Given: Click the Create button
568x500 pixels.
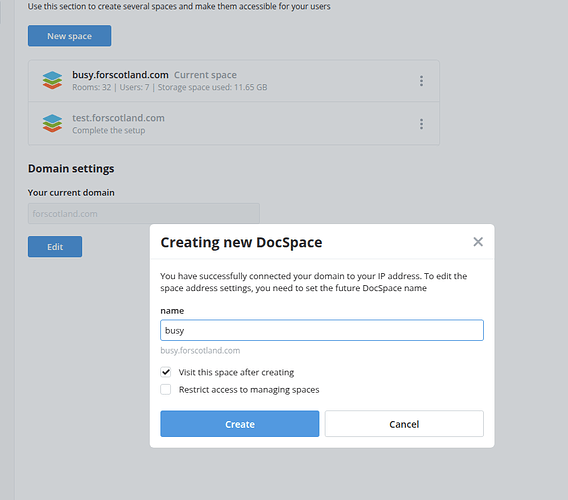Looking at the screenshot, I should click(240, 424).
